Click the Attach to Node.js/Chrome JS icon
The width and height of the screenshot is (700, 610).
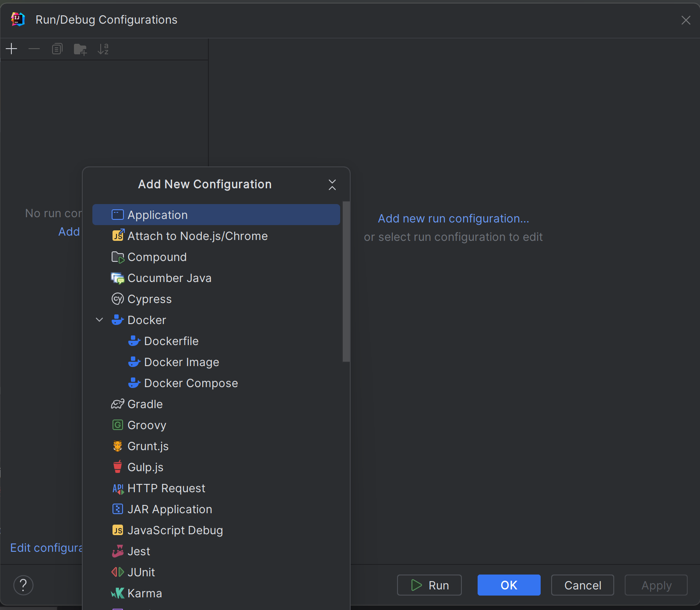[118, 235]
